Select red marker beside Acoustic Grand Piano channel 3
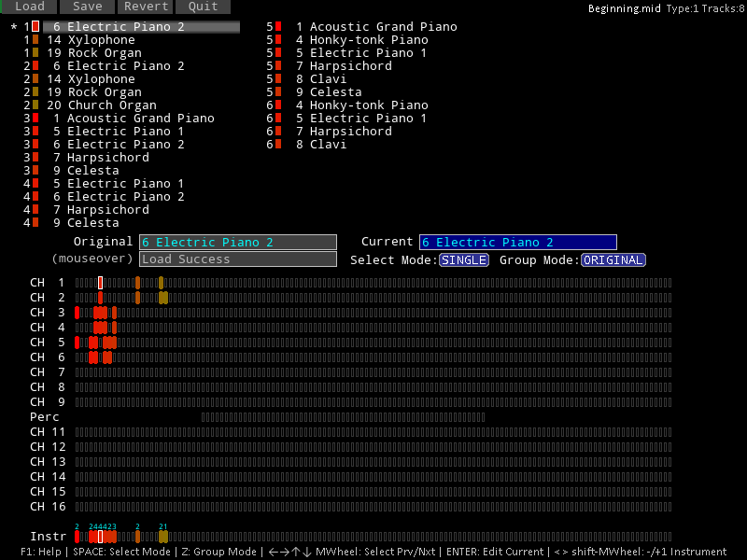 (x=35, y=119)
